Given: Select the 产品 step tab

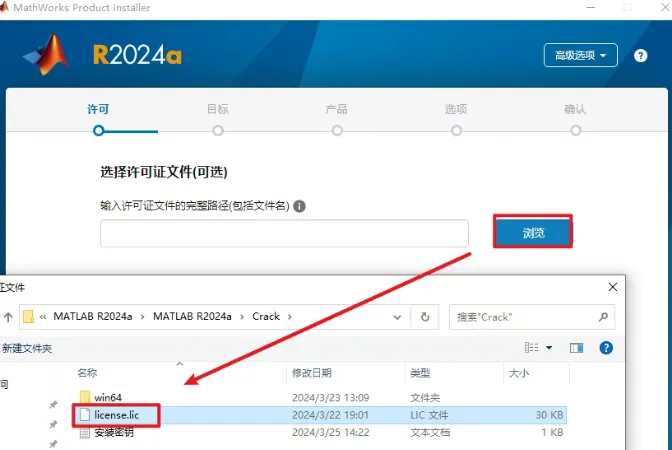Looking at the screenshot, I should coord(336,109).
